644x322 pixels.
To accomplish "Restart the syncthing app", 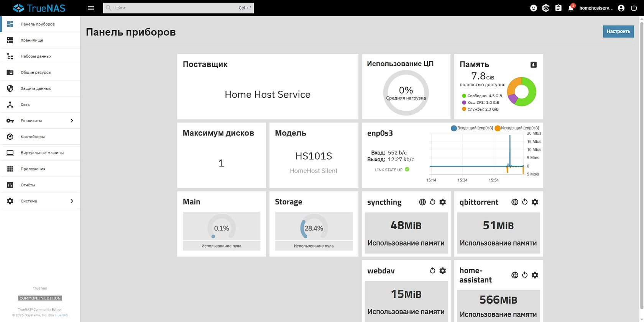I will point(432,202).
